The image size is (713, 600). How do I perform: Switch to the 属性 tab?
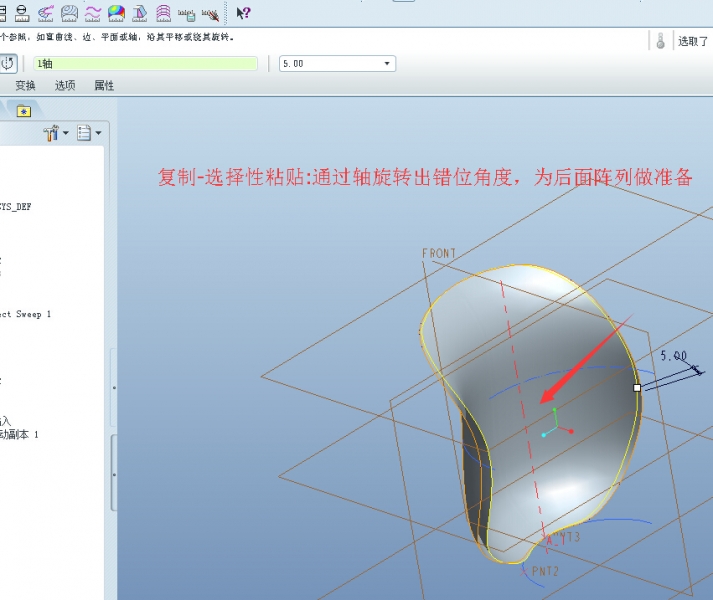(x=104, y=86)
